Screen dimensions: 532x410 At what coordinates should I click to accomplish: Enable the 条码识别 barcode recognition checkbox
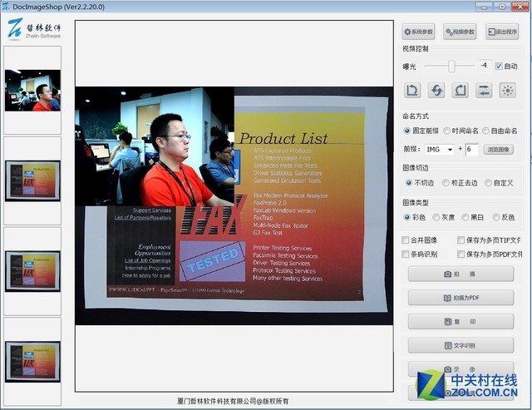click(406, 254)
